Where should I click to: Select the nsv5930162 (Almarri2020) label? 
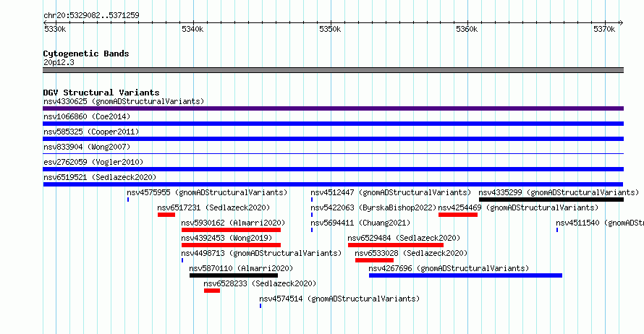[233, 223]
